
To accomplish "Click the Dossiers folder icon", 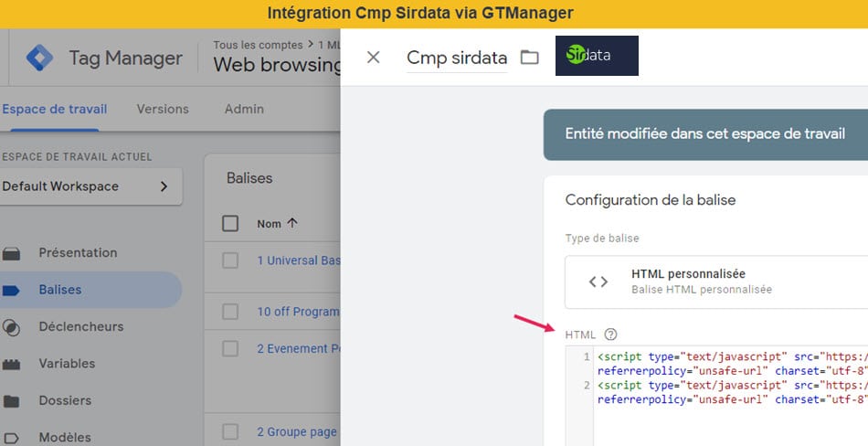I will (11, 401).
